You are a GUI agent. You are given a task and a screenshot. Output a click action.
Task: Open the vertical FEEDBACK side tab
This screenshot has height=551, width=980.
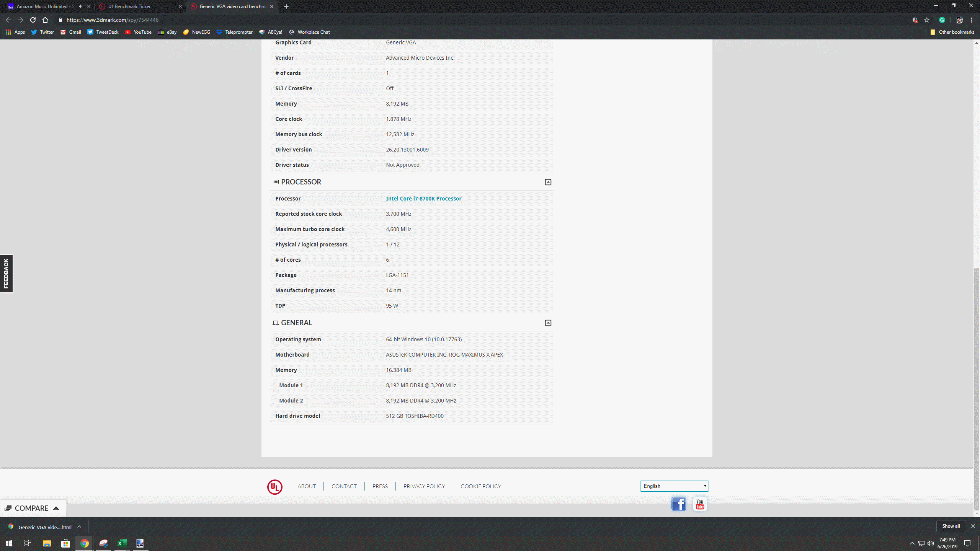pyautogui.click(x=6, y=274)
